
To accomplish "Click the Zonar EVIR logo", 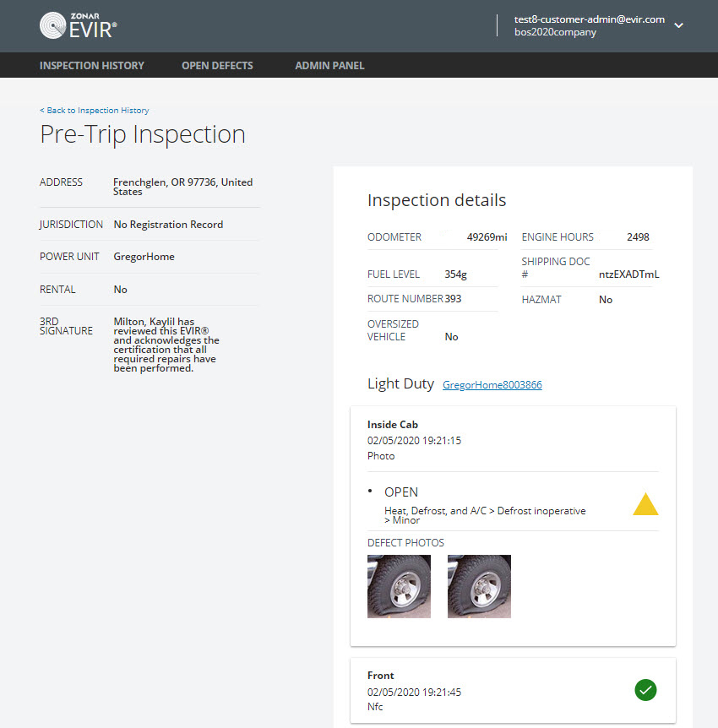I will click(78, 25).
